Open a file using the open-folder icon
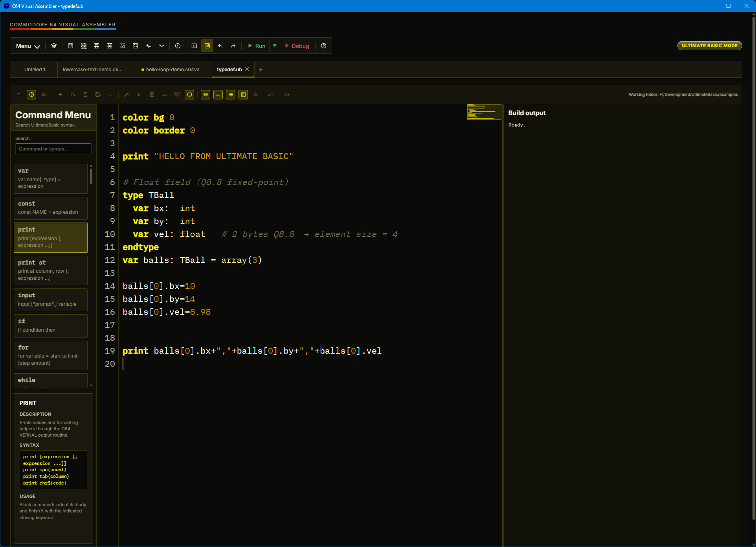The height and width of the screenshot is (547, 756). [x=73, y=95]
